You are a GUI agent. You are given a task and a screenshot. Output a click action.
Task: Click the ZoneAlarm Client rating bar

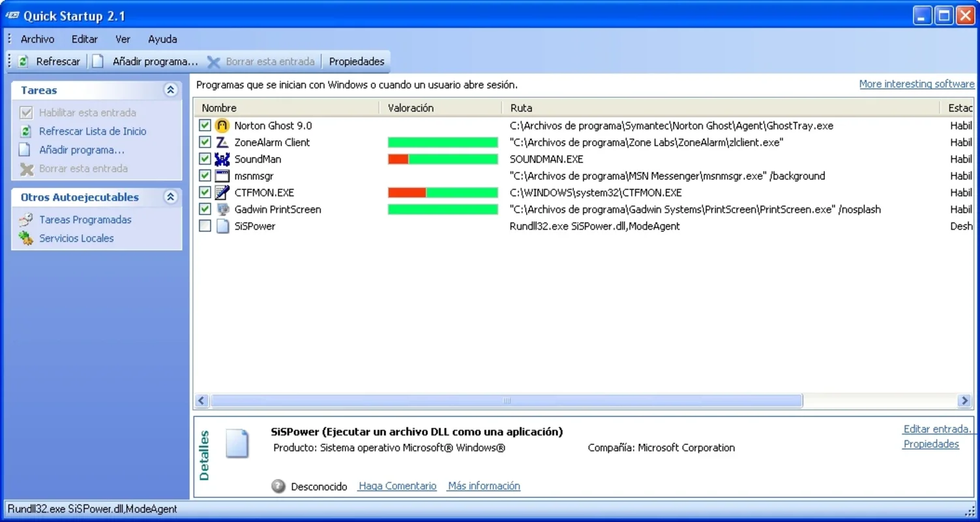(x=443, y=142)
